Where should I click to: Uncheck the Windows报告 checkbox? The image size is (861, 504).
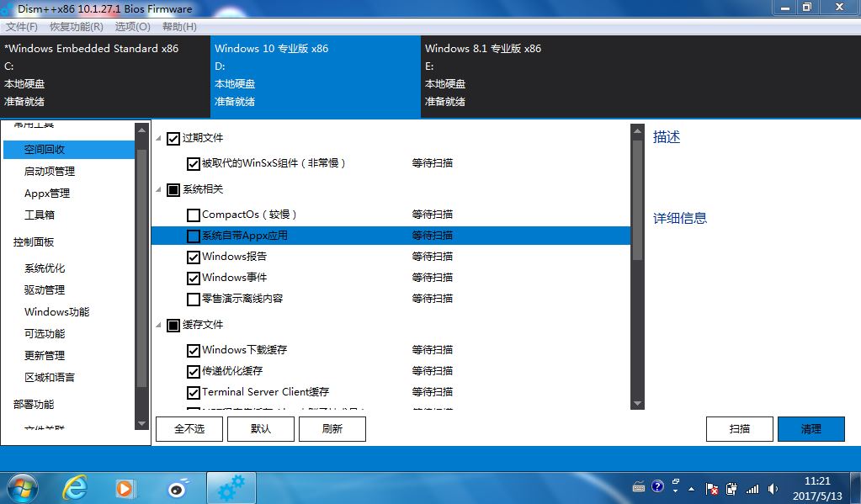(194, 257)
